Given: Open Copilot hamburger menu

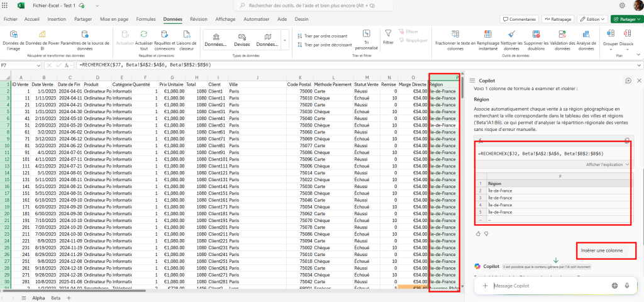Looking at the screenshot, I should click(x=472, y=81).
